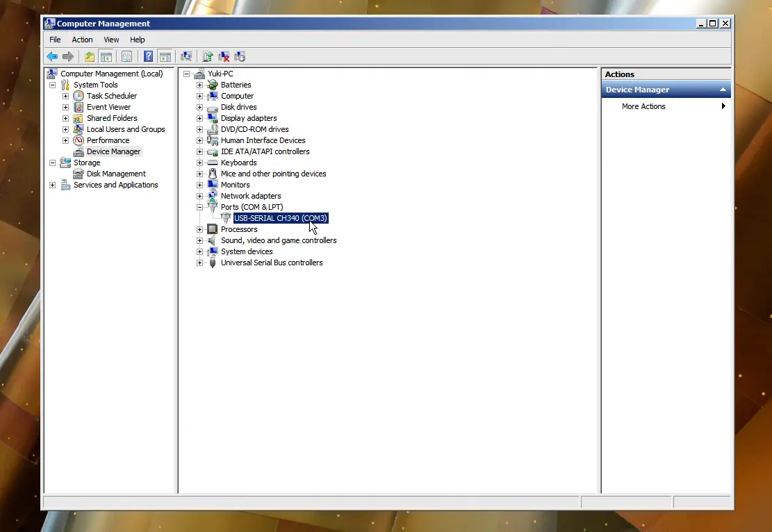
Task: Expand the Batteries category
Action: point(199,85)
